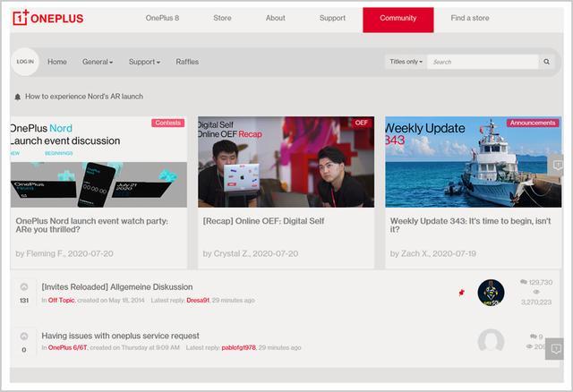Expand the General dropdown

tap(98, 62)
